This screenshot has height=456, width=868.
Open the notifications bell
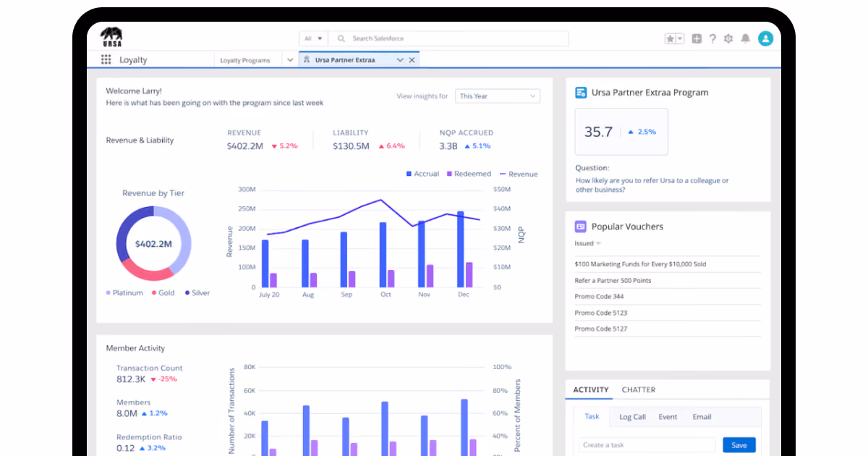[x=745, y=39]
